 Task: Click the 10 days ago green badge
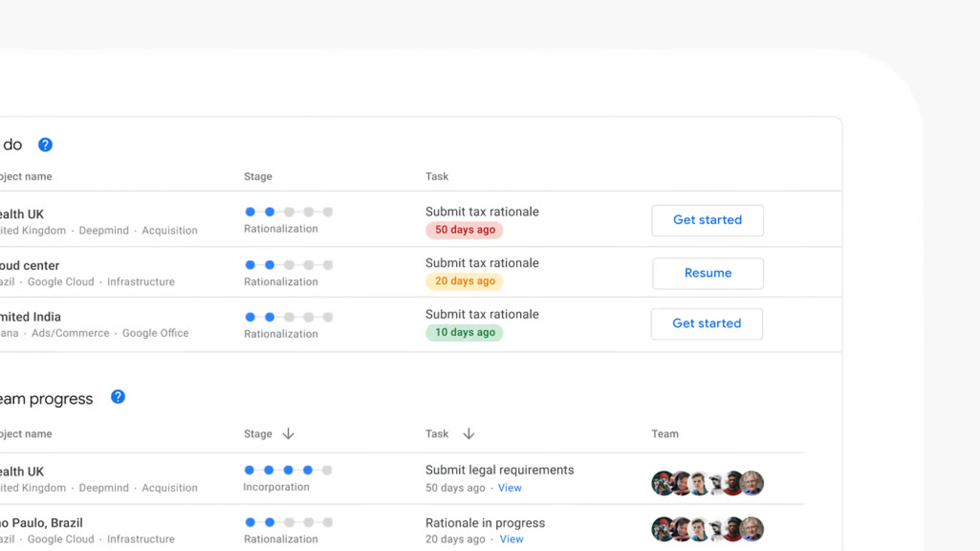pyautogui.click(x=464, y=332)
